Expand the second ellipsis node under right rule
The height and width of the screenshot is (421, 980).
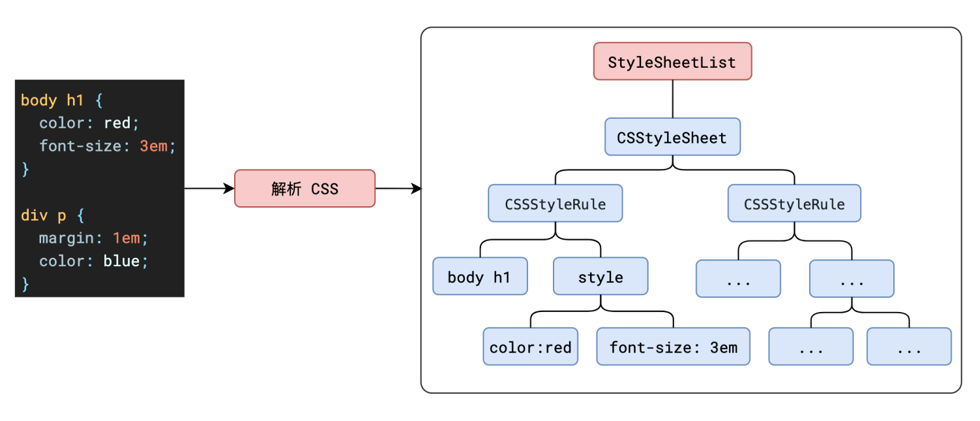[x=852, y=279]
